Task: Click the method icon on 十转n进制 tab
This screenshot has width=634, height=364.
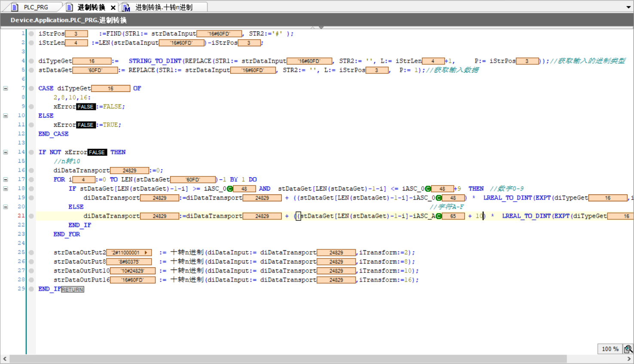Action: coord(126,7)
